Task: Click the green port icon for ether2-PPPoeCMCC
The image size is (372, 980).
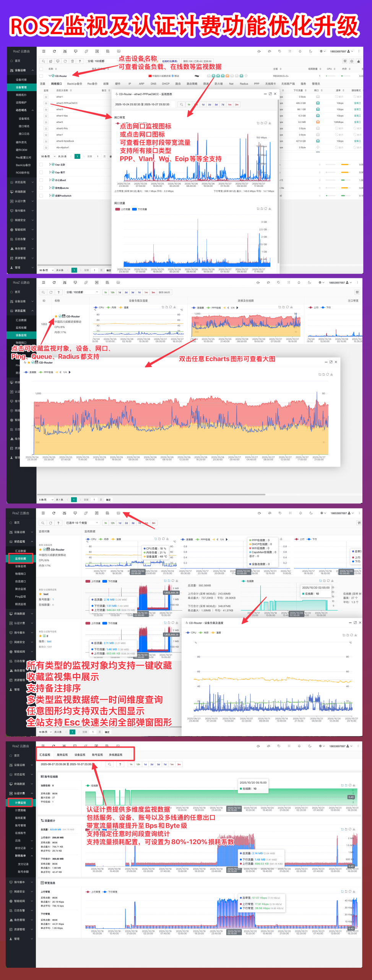Action: 318,103
